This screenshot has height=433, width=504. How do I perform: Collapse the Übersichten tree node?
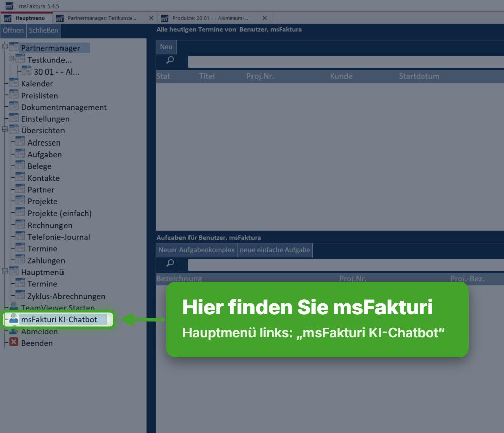point(5,129)
